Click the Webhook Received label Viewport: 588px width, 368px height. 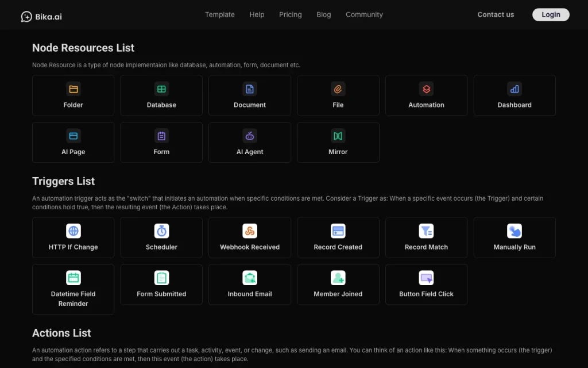(x=250, y=247)
